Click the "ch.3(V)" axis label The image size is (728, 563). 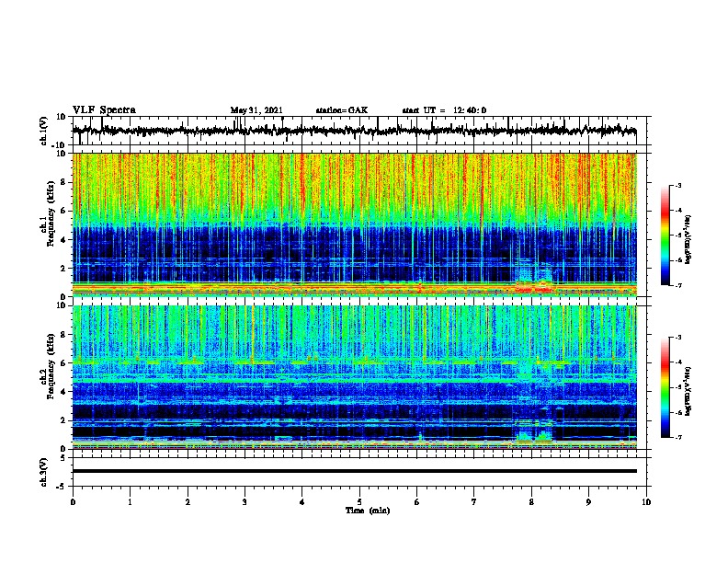click(x=44, y=472)
